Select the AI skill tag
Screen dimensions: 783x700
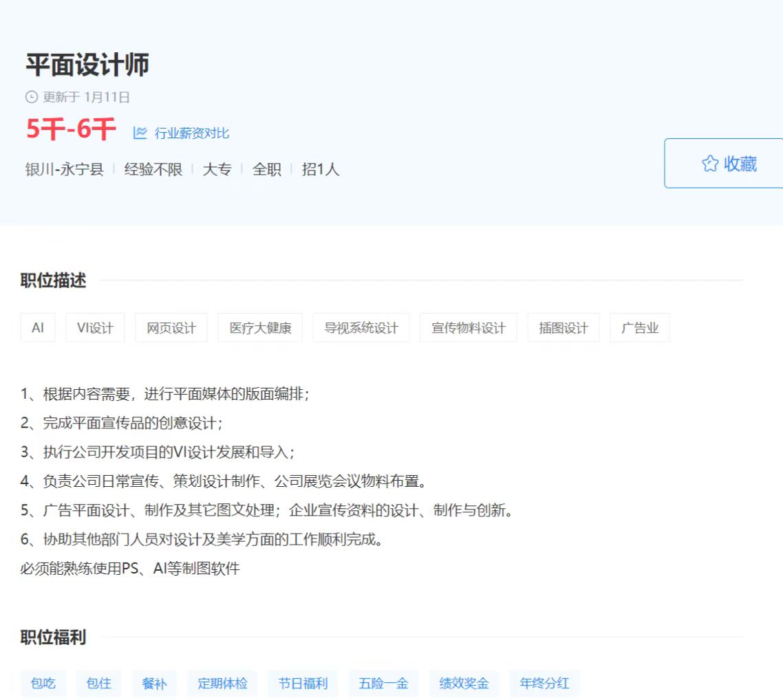pos(38,328)
